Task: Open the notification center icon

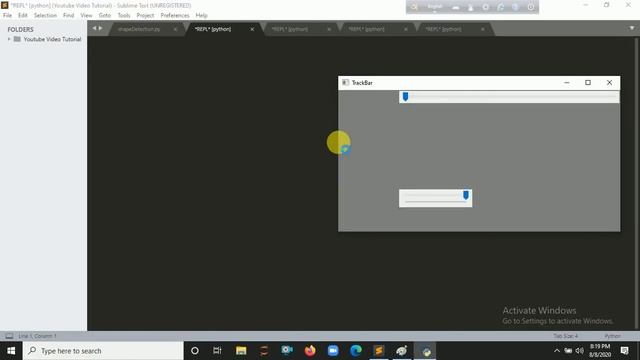Action: pyautogui.click(x=624, y=351)
